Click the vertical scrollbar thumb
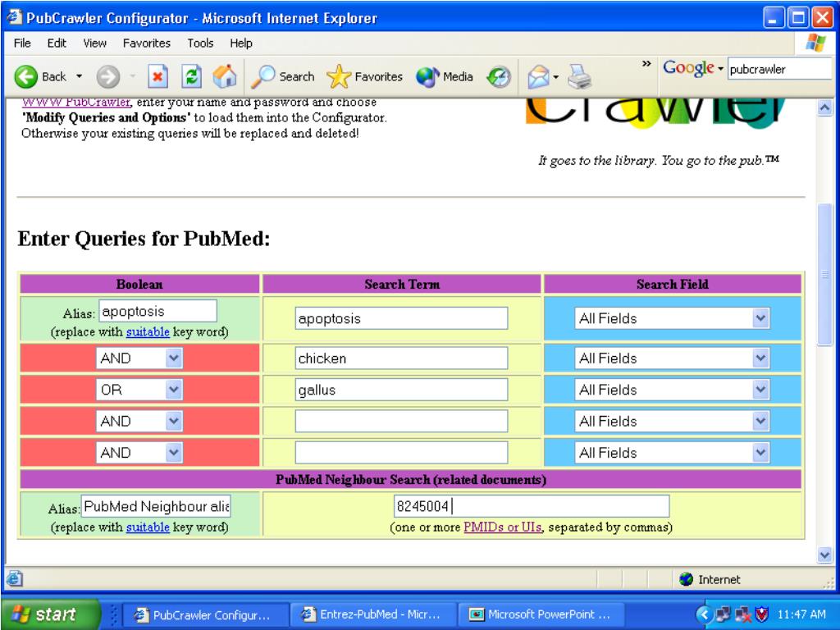The height and width of the screenshot is (630, 840). tap(825, 274)
